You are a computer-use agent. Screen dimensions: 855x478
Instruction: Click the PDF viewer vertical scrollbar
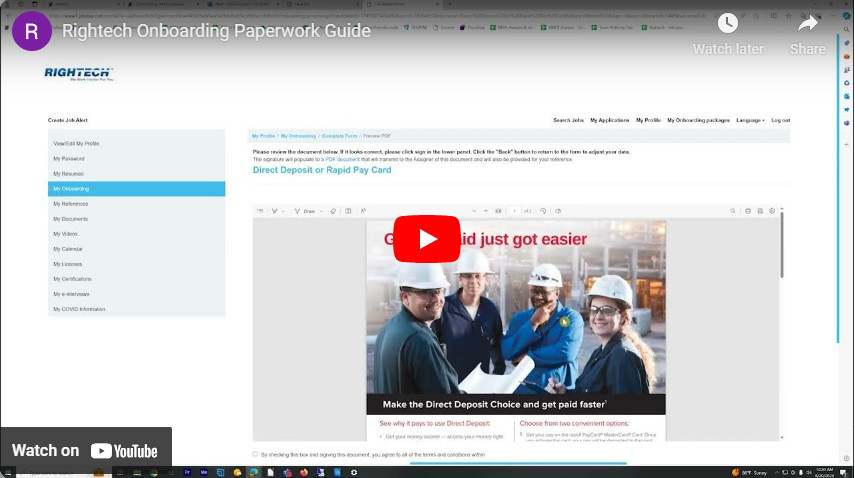[x=782, y=245]
